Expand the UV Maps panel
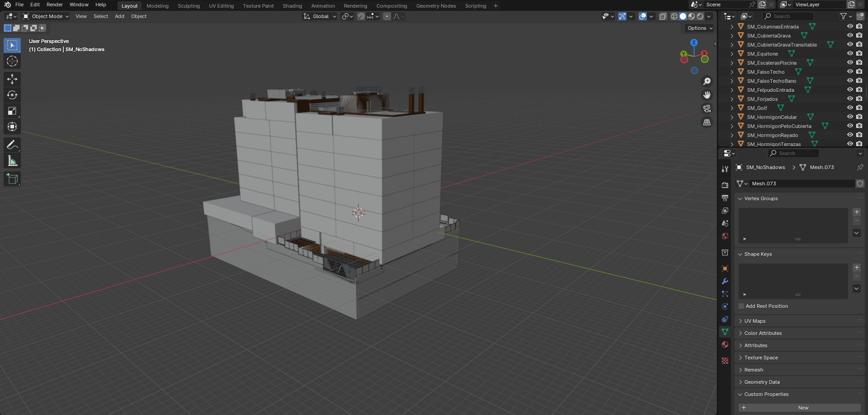The height and width of the screenshot is (415, 868). pyautogui.click(x=755, y=321)
